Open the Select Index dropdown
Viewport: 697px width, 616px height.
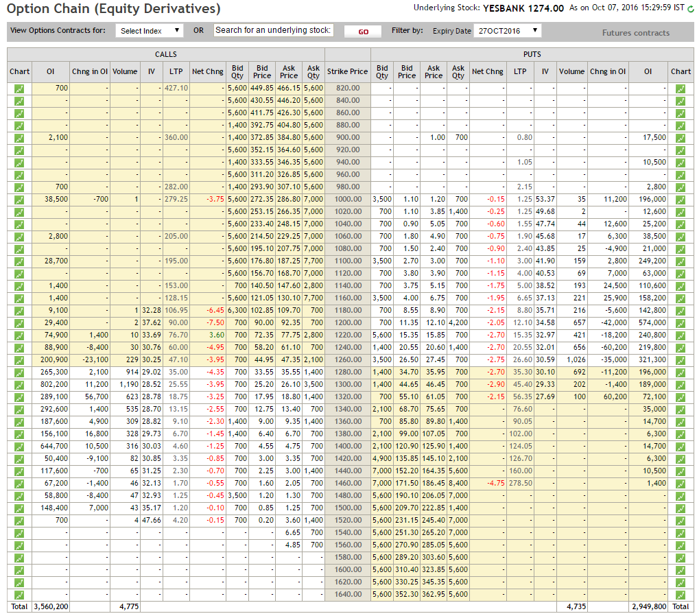(x=150, y=31)
